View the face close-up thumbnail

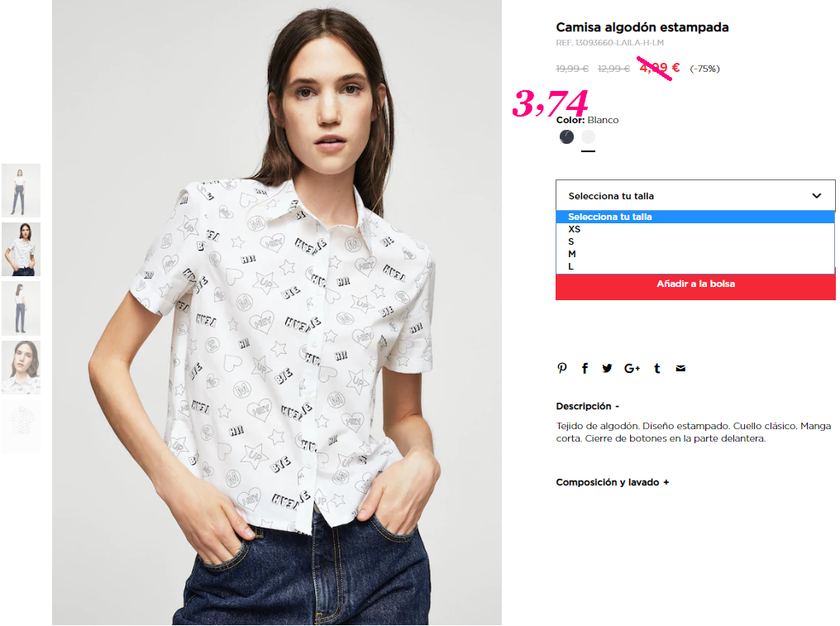(x=21, y=368)
